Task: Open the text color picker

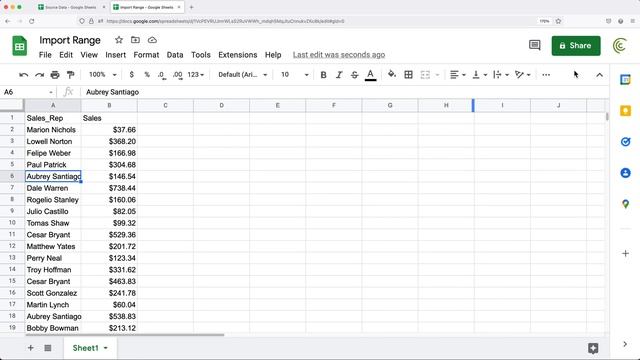Action: click(x=370, y=75)
